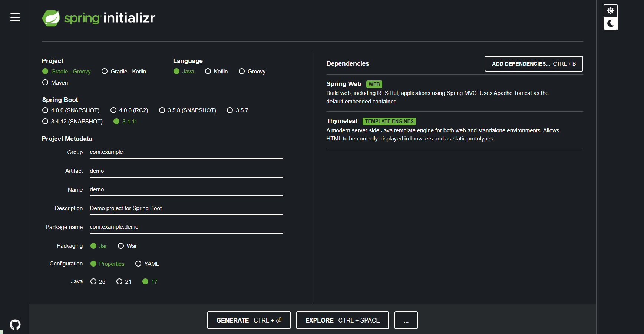The image size is (644, 334).
Task: Click the Group input field
Action: coord(186,152)
